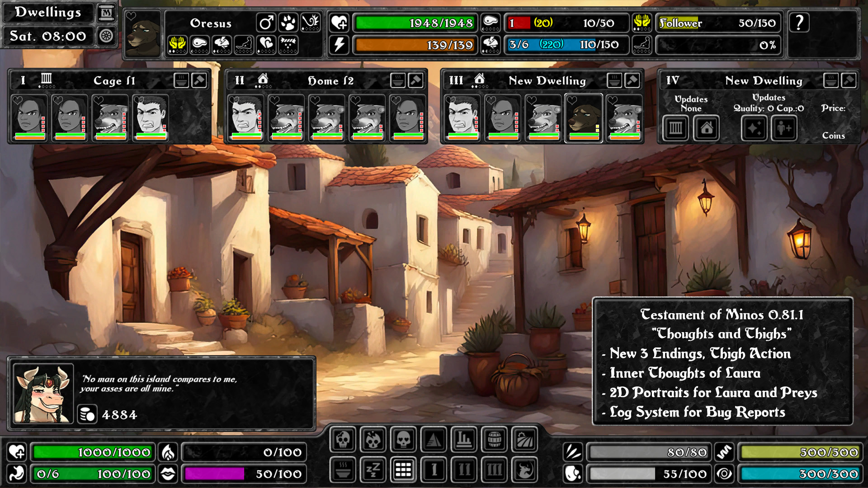This screenshot has width=868, height=488.
Task: Open the farm fields icon
Action: [525, 439]
